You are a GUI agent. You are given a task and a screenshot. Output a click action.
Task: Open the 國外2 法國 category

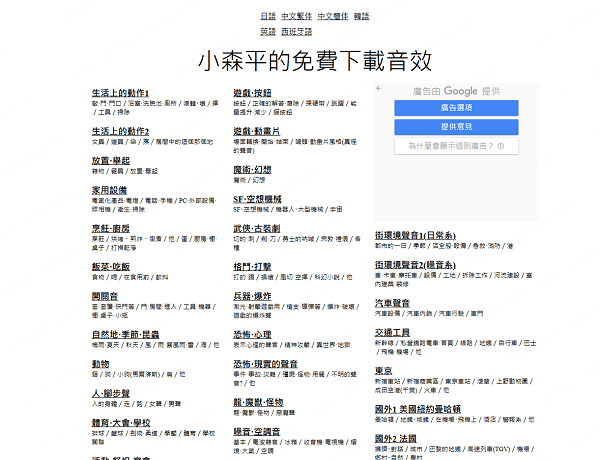pos(396,439)
